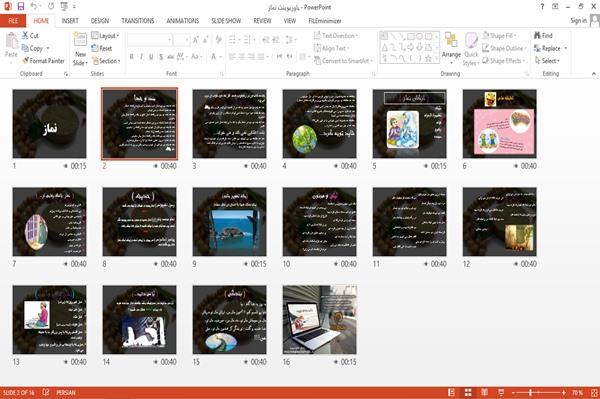Screen dimensions: 600x399
Task: Select slide 1 thumbnail with نماز title
Action: point(49,124)
